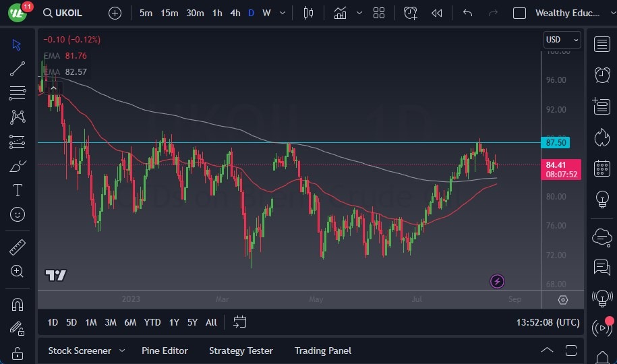This screenshot has height=364, width=617.
Task: Click the 87.50 horizontal line price label
Action: point(556,142)
